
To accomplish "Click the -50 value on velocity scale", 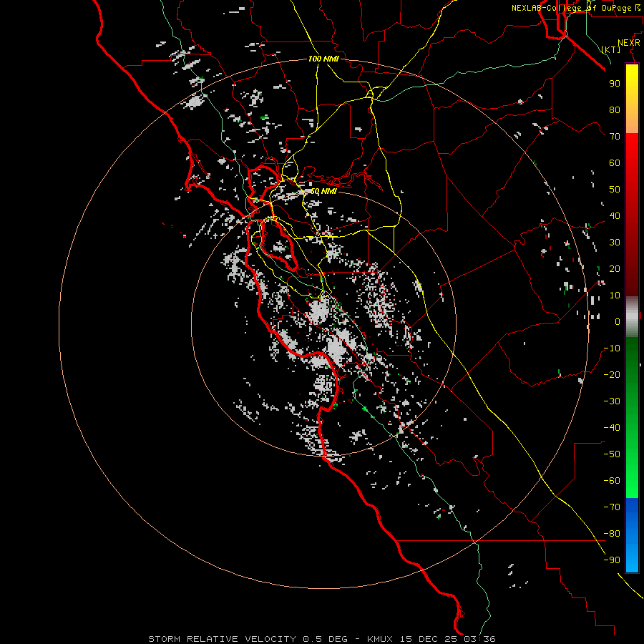I will pos(612,454).
